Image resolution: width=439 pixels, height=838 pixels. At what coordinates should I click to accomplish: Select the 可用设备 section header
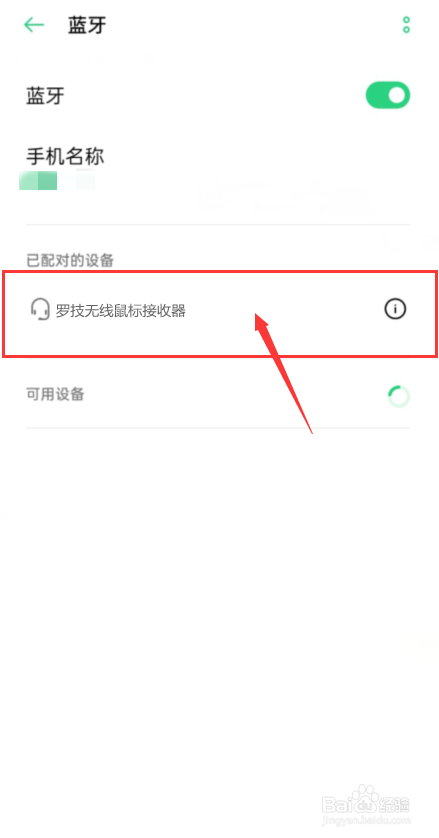[55, 394]
